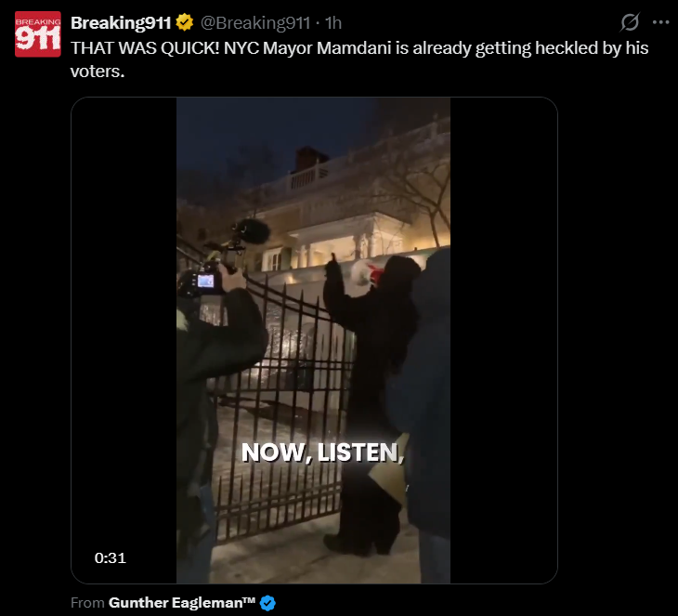Open the 1h timestamp link
This screenshot has height=616, width=678.
(333, 23)
